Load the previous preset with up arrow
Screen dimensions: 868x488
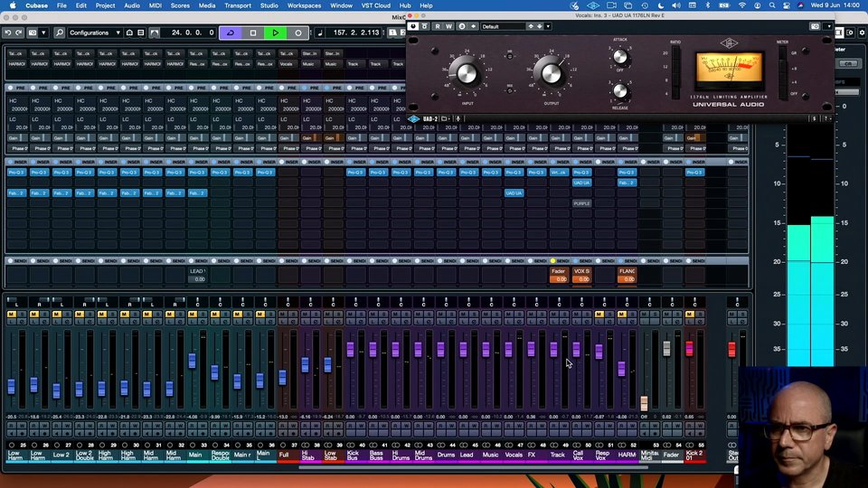point(532,26)
